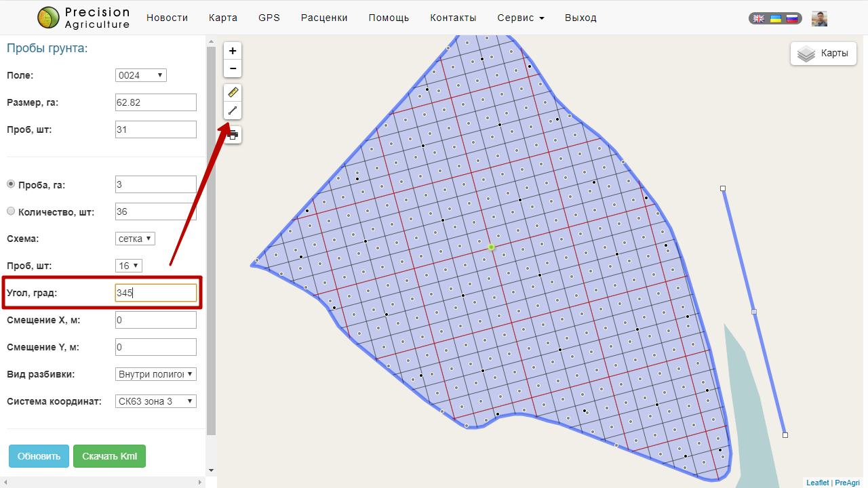Image resolution: width=868 pixels, height=488 pixels.
Task: Select the 'Проба, га' radio button
Action: [x=11, y=184]
